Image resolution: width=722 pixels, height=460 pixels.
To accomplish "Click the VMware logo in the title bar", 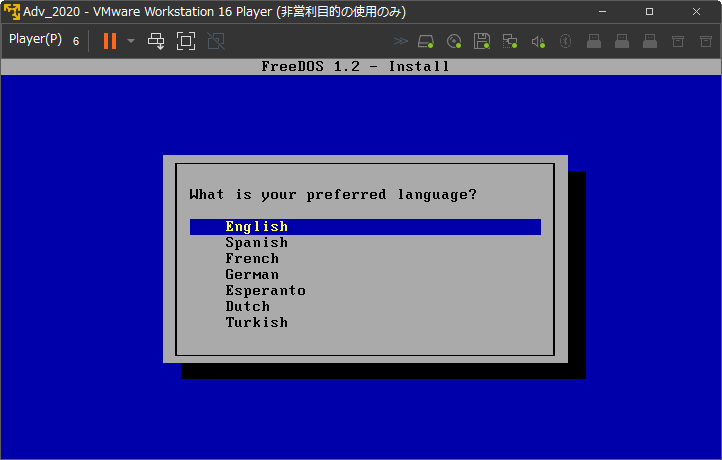I will click(x=12, y=12).
